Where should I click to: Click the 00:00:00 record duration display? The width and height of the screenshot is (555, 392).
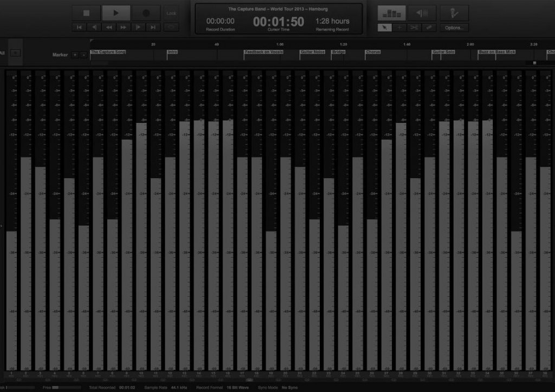220,21
